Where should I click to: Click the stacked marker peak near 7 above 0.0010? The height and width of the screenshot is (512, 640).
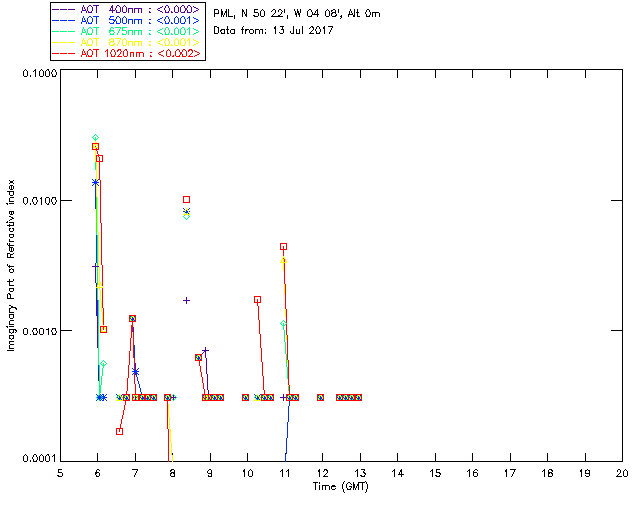(x=132, y=318)
